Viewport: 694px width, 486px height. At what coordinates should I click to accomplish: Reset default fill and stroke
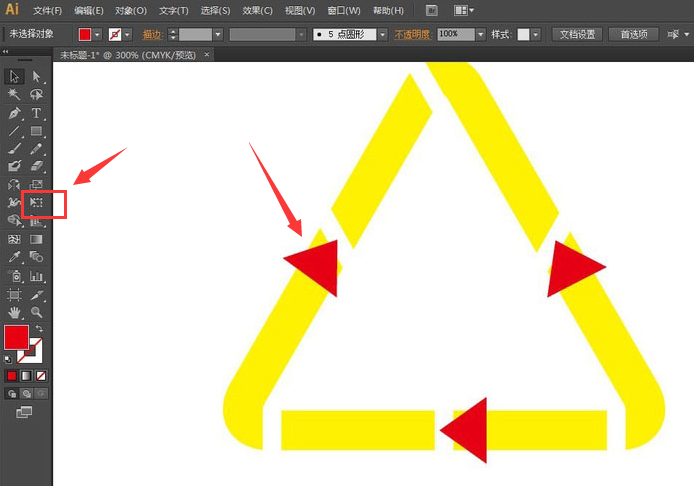pyautogui.click(x=8, y=359)
